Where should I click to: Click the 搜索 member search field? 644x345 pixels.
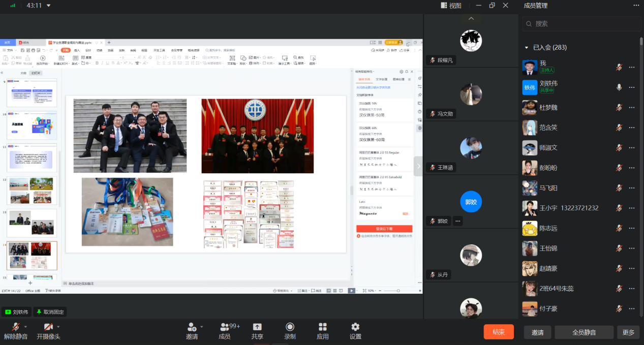579,23
